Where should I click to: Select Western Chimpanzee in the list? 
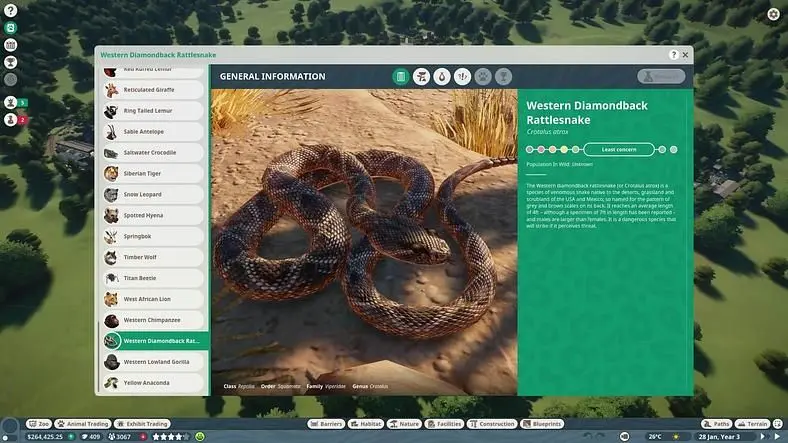tap(153, 320)
